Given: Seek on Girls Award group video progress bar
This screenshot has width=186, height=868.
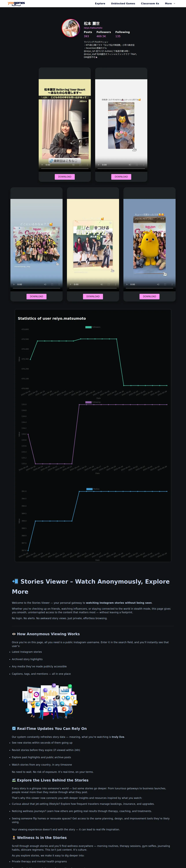Looking at the screenshot, I should (x=37, y=288).
